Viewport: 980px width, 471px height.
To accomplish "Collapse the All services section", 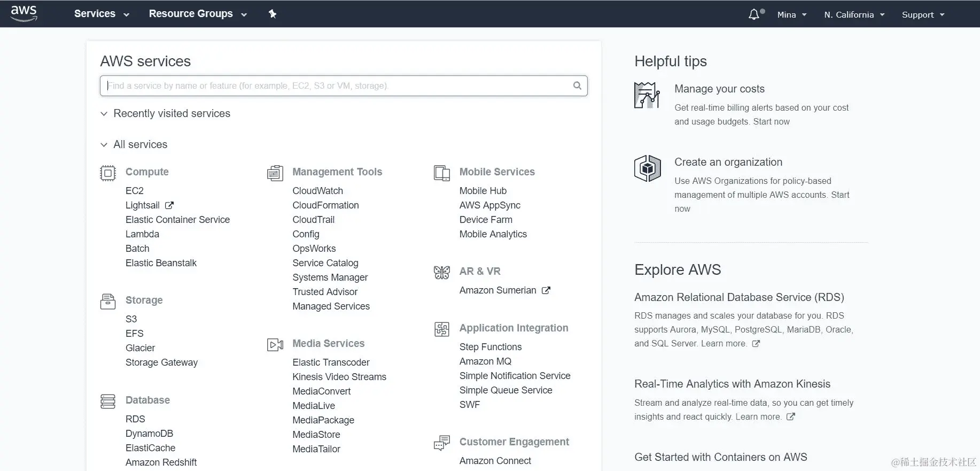I will [104, 145].
